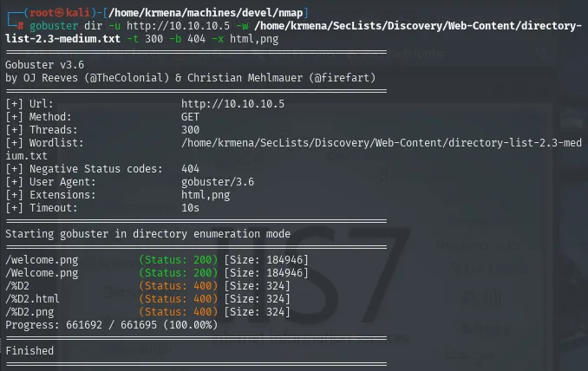Click User Agent value gobuster/3.6

(218, 182)
